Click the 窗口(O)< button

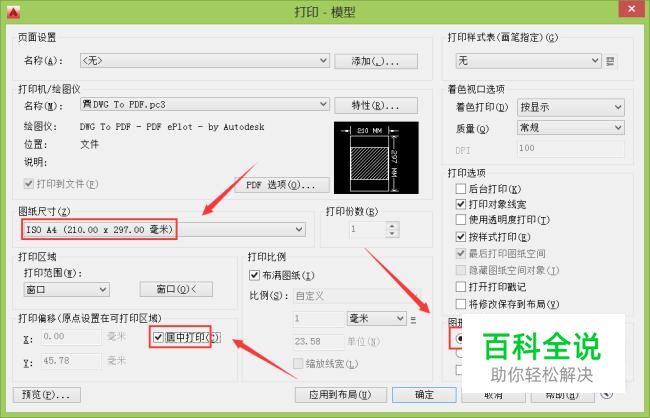click(x=176, y=289)
